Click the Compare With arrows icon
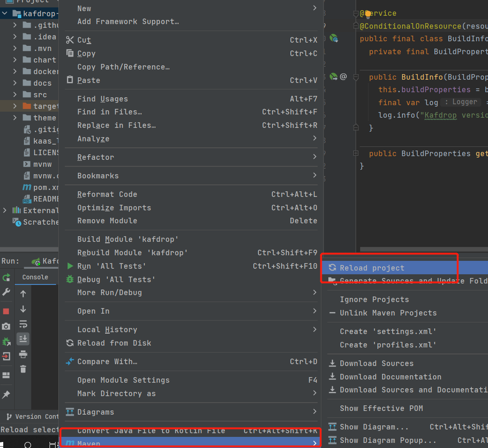This screenshot has height=448, width=488. coord(70,361)
